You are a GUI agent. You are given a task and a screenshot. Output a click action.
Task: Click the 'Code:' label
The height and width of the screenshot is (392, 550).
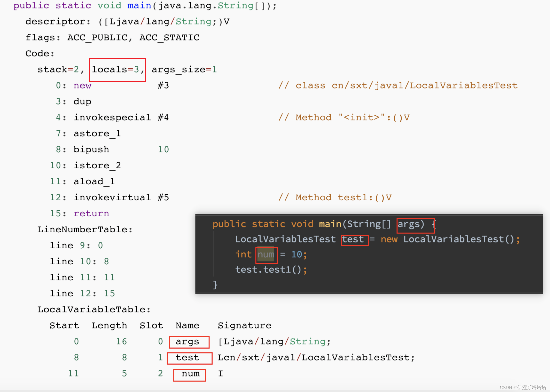click(x=40, y=53)
